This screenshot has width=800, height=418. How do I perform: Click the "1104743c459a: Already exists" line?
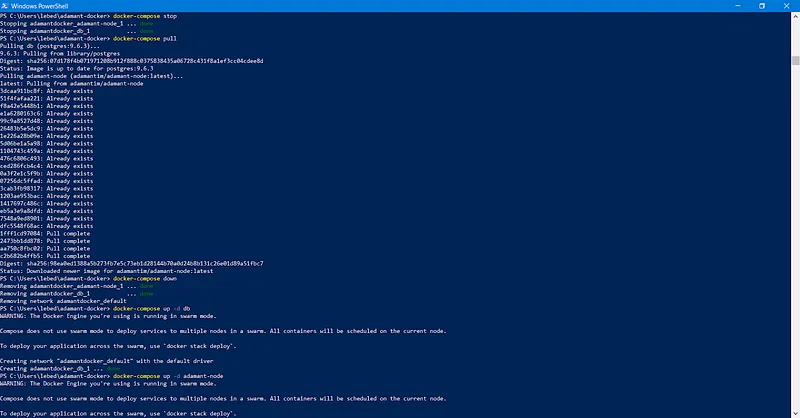(46, 151)
